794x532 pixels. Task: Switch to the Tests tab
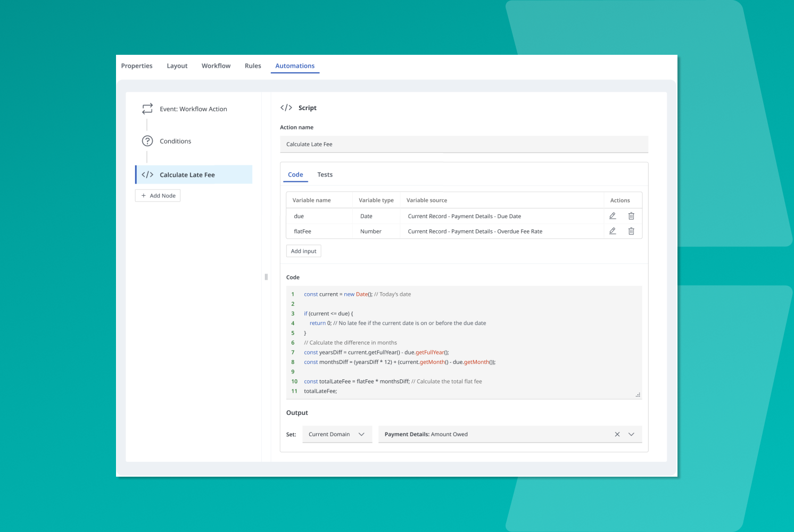pyautogui.click(x=325, y=174)
